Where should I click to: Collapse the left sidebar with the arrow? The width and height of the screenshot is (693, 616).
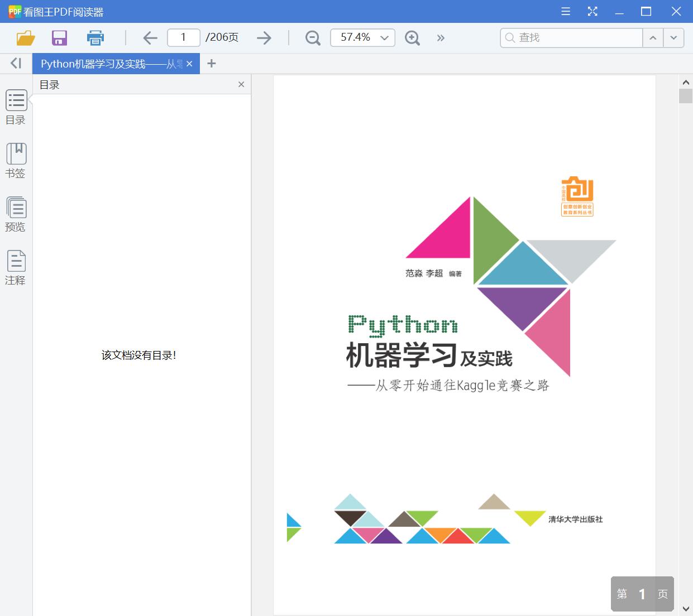coord(15,62)
